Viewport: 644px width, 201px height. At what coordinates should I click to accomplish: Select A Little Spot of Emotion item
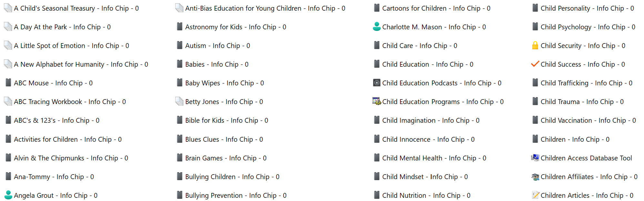(71, 46)
